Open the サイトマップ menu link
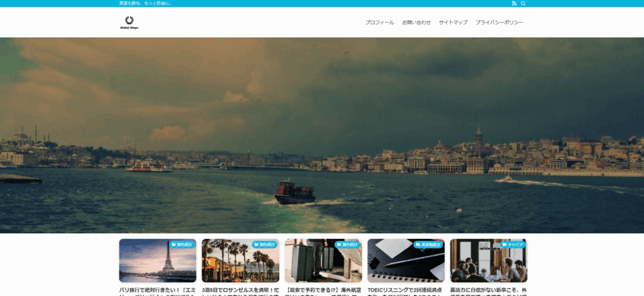Viewport: 644px width, 296px height. pos(453,23)
